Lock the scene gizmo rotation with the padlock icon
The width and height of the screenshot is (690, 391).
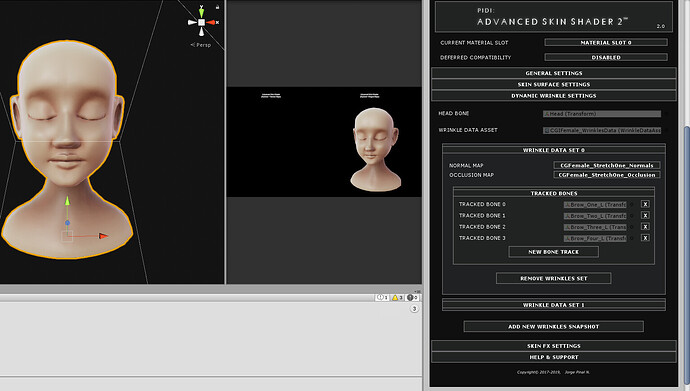(217, 7)
